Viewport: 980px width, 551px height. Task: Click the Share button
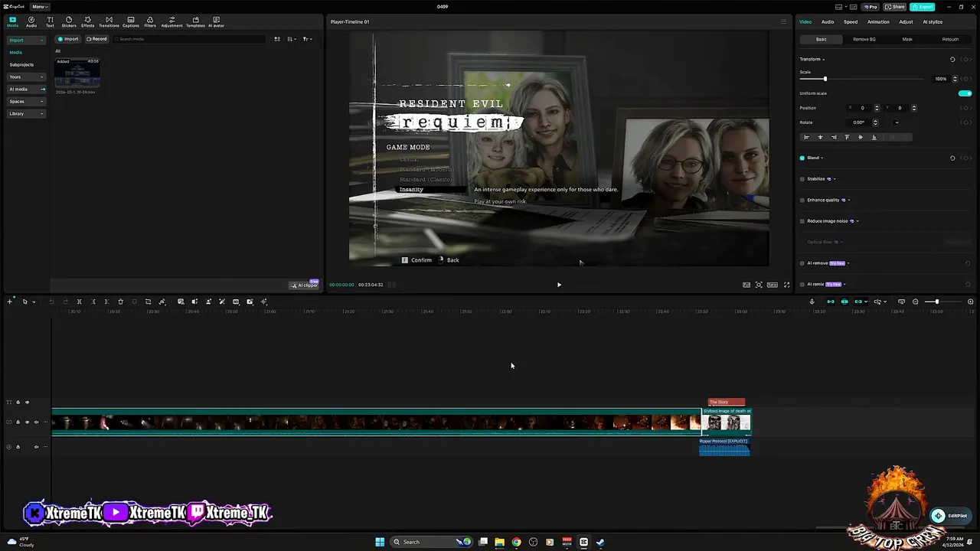[894, 7]
